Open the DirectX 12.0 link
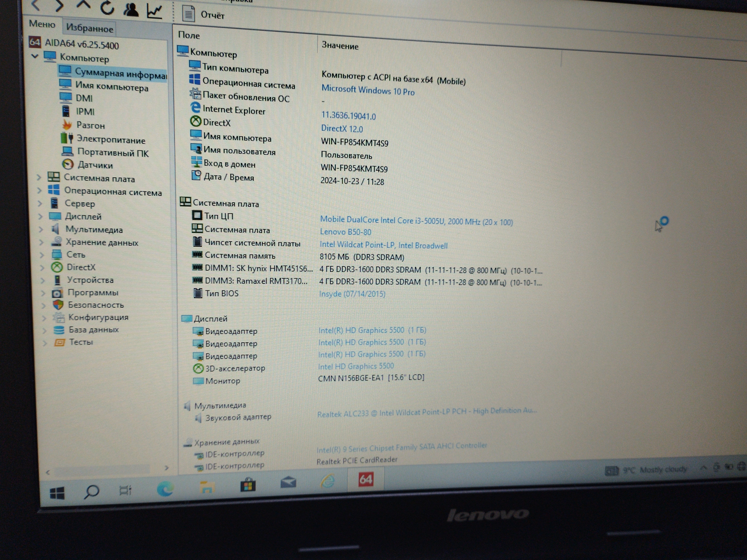Image resolution: width=747 pixels, height=560 pixels. [x=342, y=128]
